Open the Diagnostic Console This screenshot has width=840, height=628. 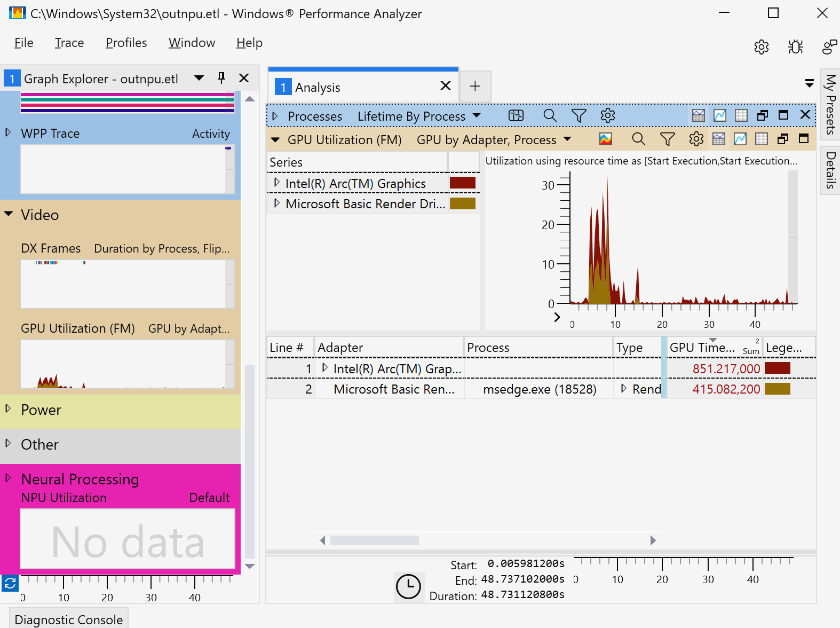(x=69, y=619)
